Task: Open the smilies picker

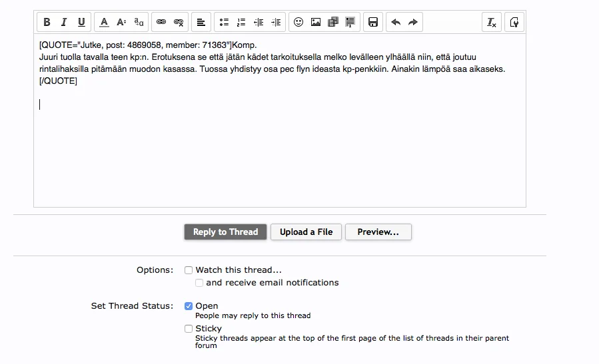Action: (299, 22)
